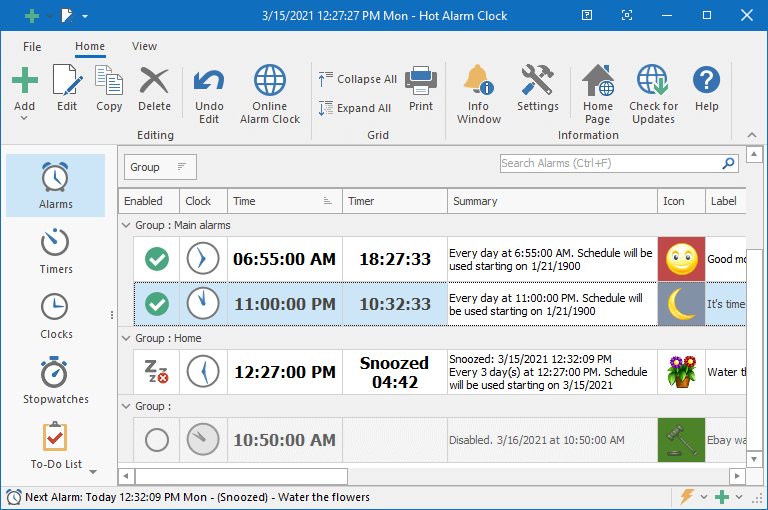This screenshot has width=768, height=510.
Task: Toggle the enabled check for 11:00:00 PM alarm
Action: (157, 303)
